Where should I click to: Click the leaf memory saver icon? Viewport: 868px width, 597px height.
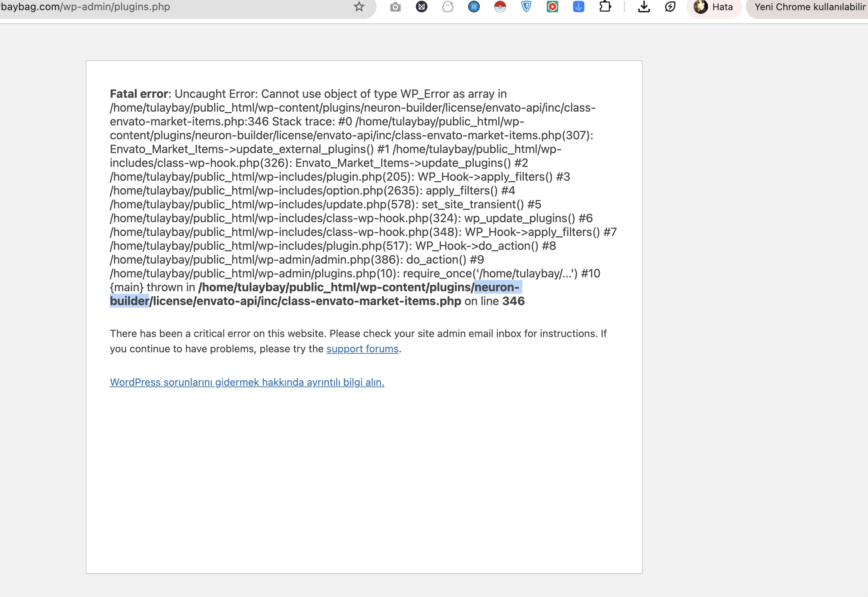pyautogui.click(x=670, y=7)
